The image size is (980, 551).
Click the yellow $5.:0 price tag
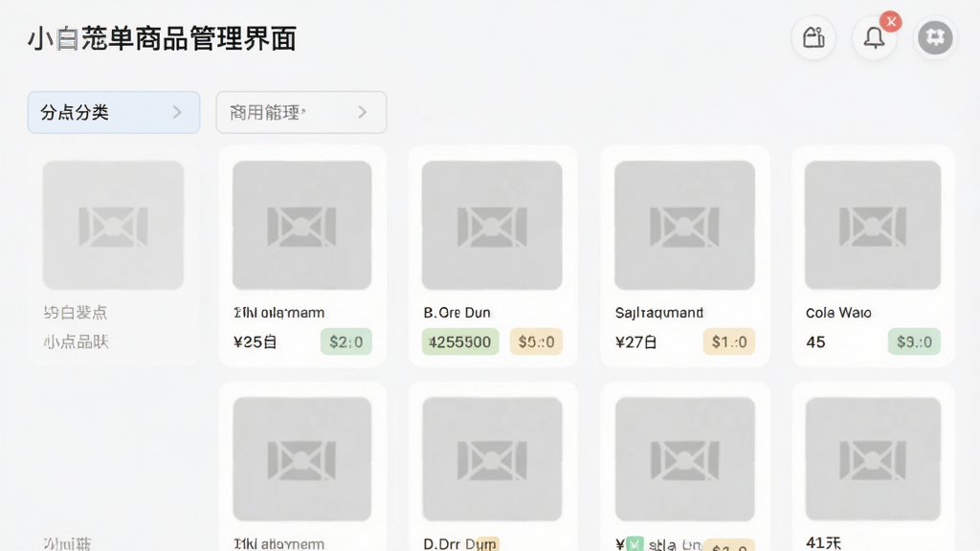(x=536, y=342)
